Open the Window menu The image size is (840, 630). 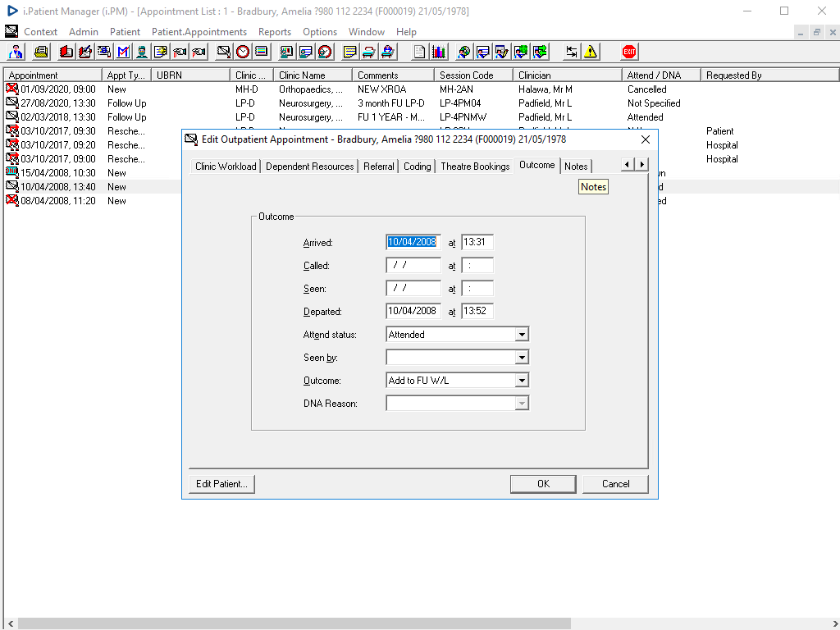pos(367,32)
